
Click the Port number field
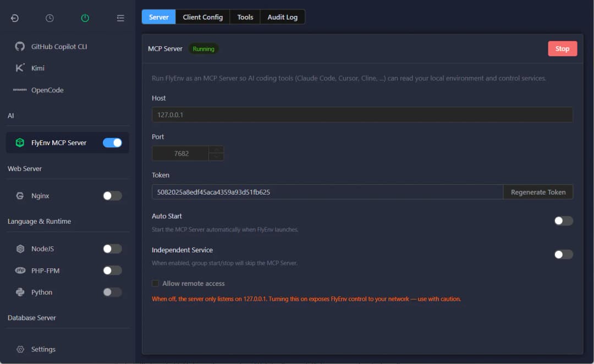tap(181, 153)
